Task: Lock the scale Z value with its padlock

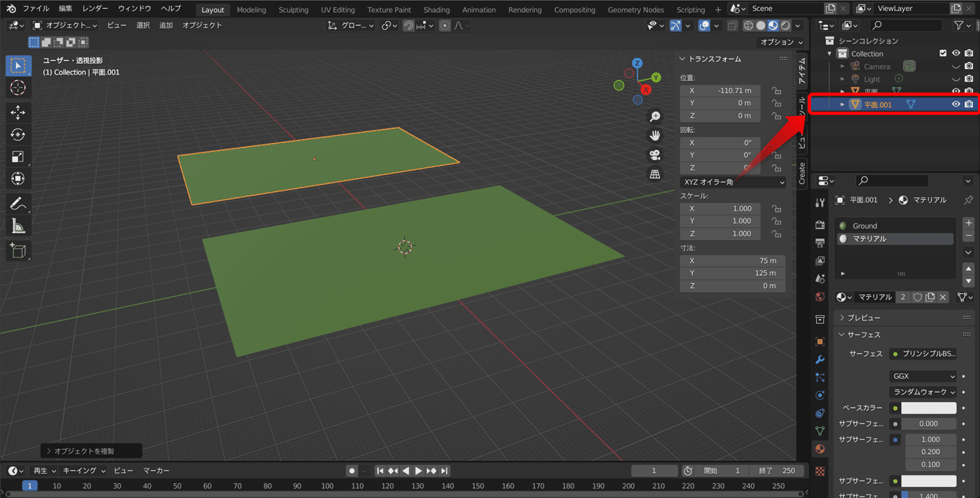Action: tap(776, 234)
